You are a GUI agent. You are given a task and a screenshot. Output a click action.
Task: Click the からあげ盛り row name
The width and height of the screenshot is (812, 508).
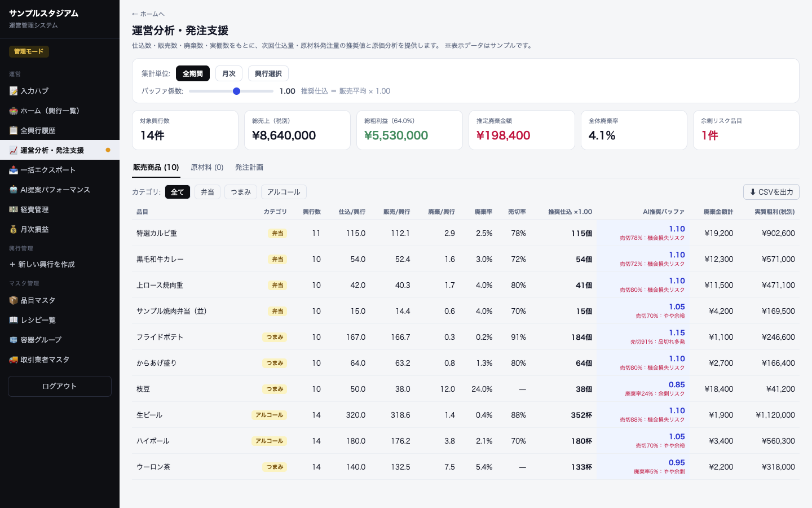pyautogui.click(x=157, y=363)
